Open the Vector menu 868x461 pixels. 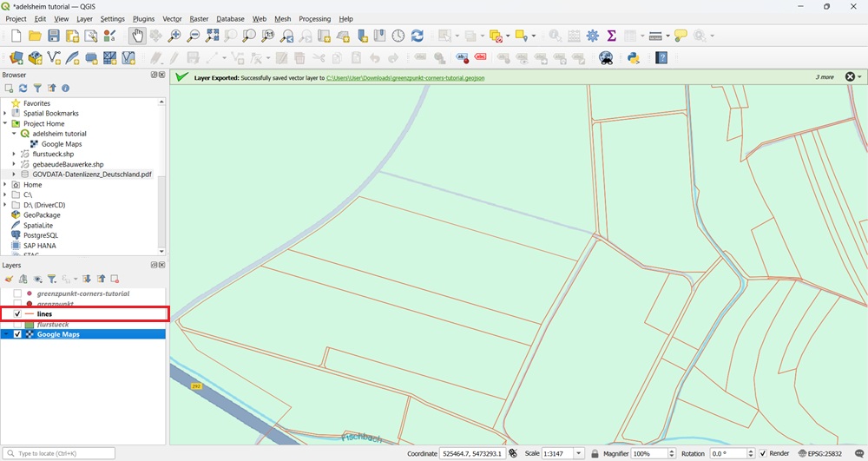click(x=172, y=18)
